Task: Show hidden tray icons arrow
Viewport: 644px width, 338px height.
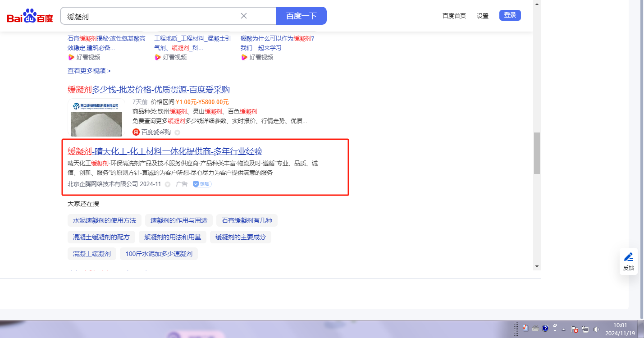Action: (563, 329)
